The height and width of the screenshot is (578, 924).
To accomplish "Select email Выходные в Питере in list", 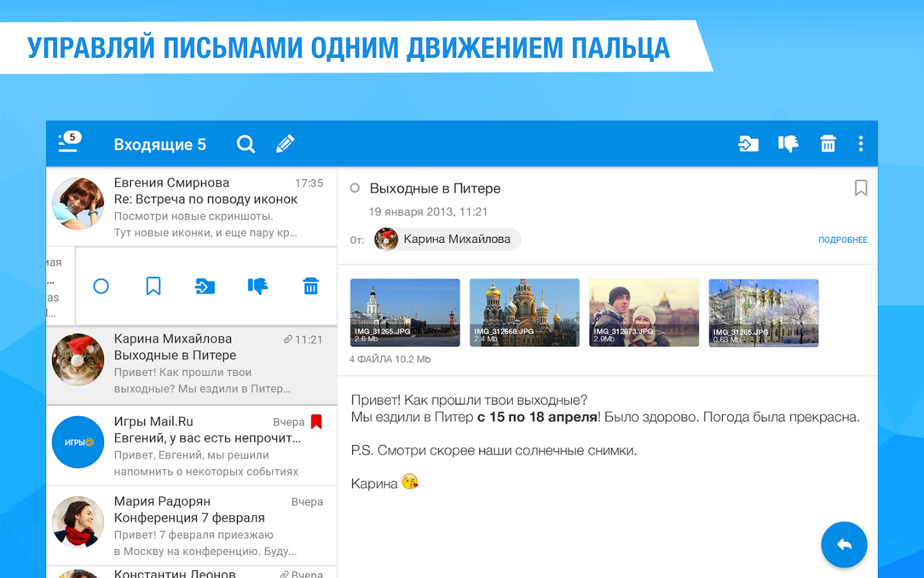I will click(x=192, y=365).
